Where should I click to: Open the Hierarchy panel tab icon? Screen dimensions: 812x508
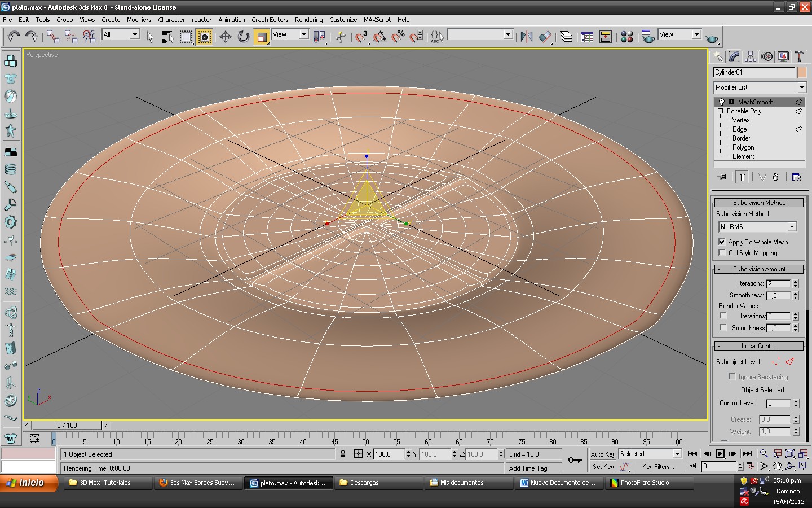tap(751, 56)
